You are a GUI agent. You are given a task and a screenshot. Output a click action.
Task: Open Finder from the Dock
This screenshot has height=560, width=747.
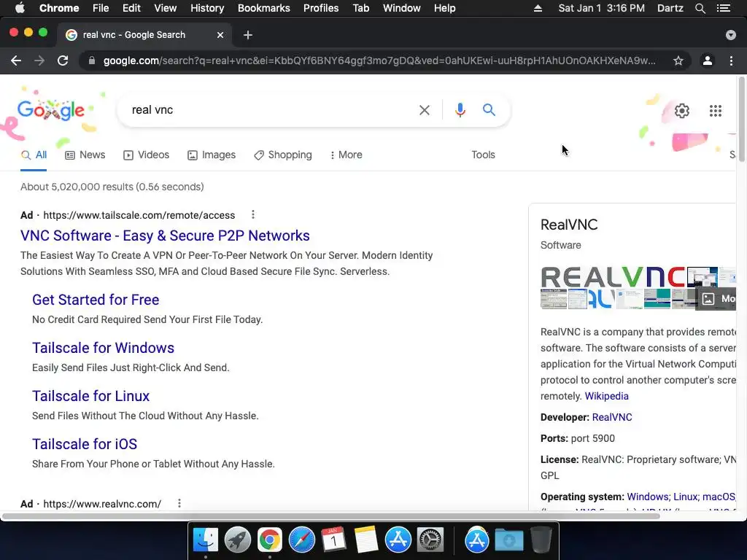(205, 540)
